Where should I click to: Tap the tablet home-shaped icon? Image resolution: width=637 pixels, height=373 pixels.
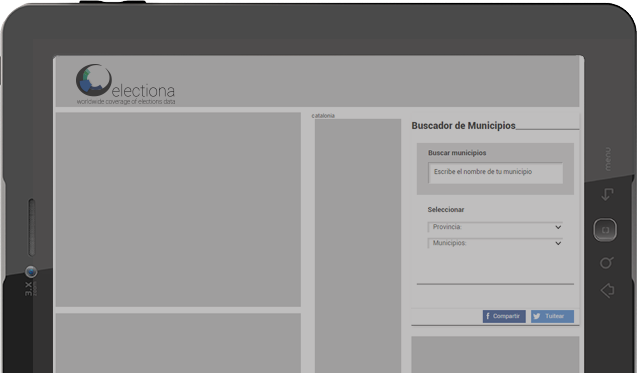pos(607,291)
